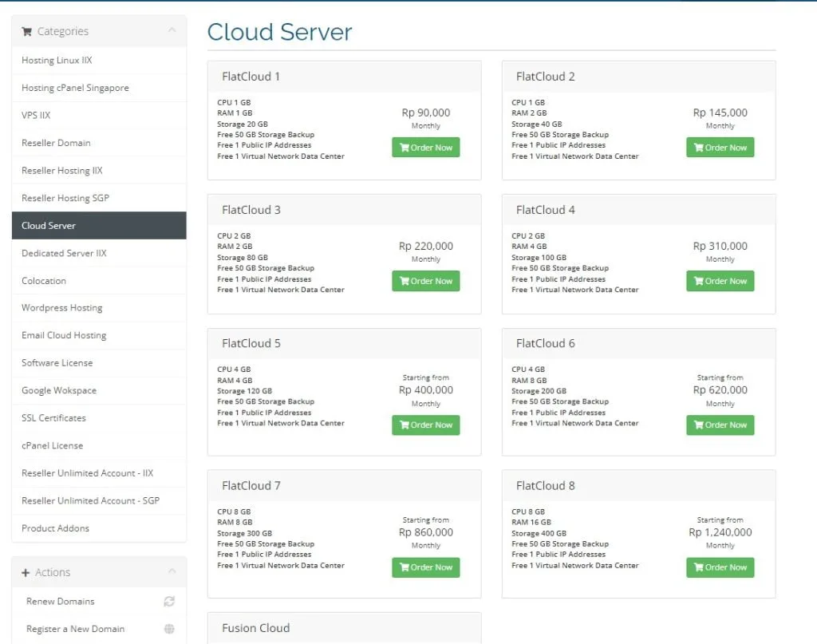Click the shopping cart icon beside Categories
Viewport: 817px width, 644px height.
coord(26,32)
